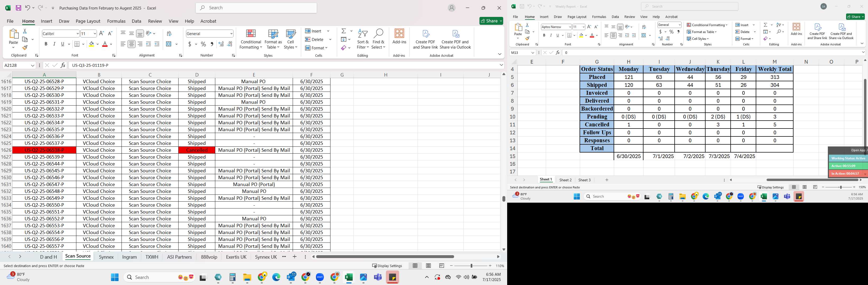868x285 pixels.
Task: Toggle Italic in Weekly Report ribbon
Action: 551,35
